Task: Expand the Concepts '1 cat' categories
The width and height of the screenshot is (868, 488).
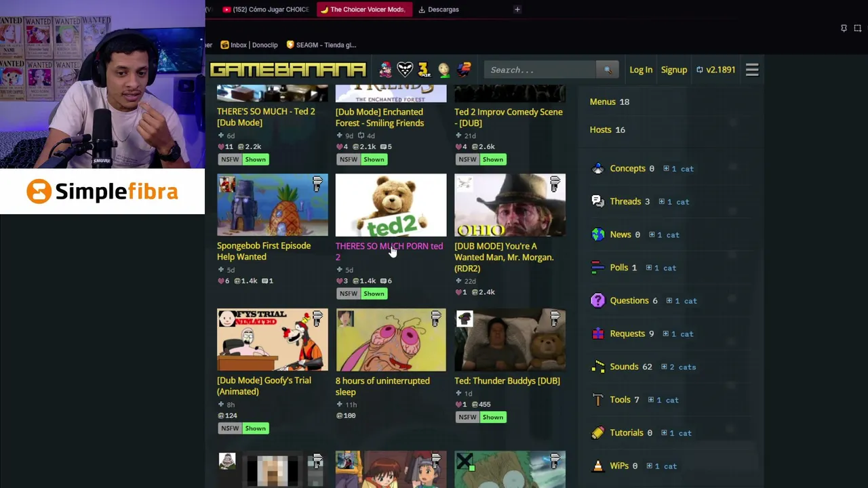Action: coord(678,169)
